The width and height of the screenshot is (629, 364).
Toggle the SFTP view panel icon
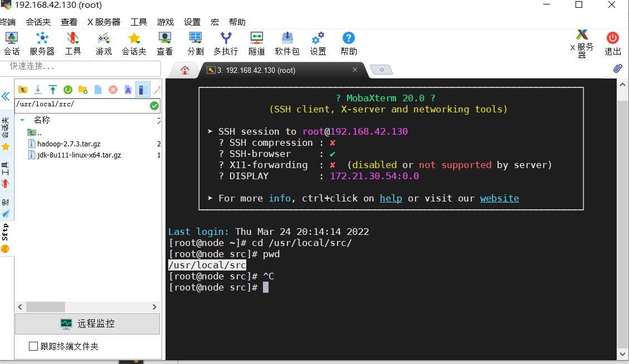(x=143, y=90)
